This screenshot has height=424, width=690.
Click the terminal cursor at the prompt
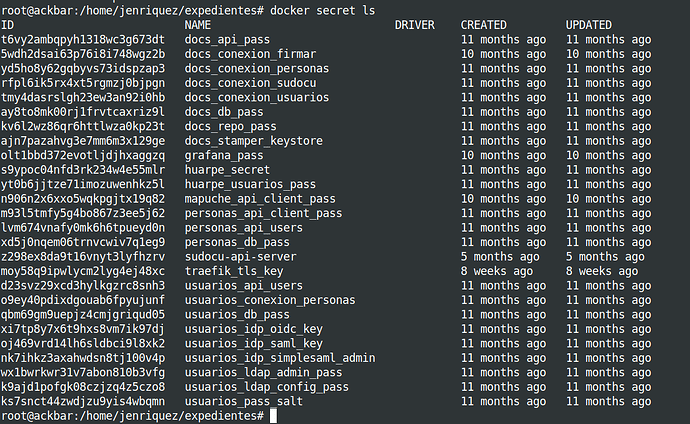273,416
